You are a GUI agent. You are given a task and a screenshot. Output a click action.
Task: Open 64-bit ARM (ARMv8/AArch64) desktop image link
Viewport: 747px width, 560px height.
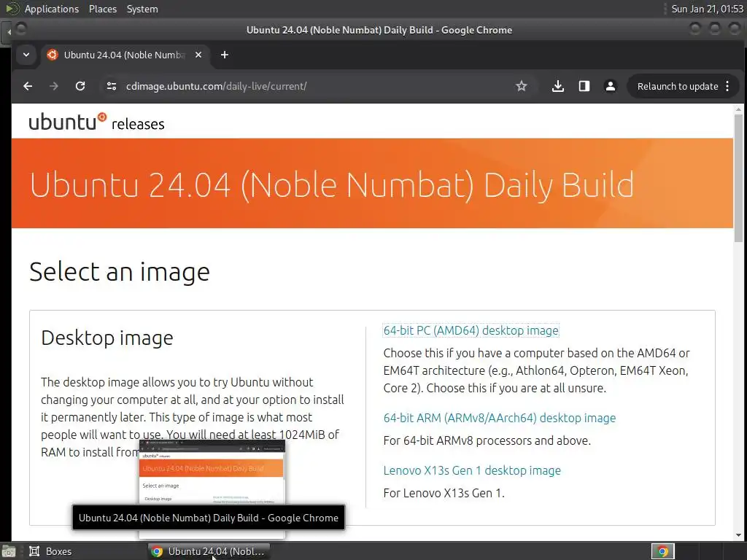coord(499,418)
